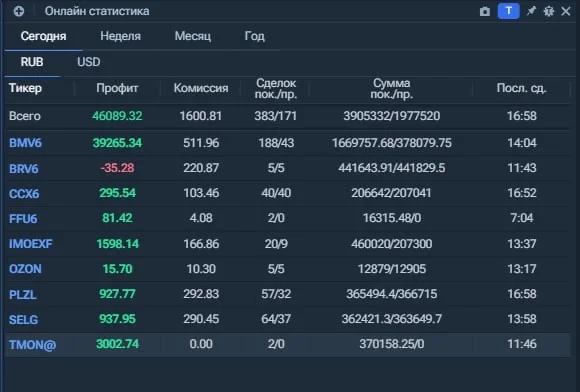Click PLZL deals count 57/32
This screenshot has width=580, height=392.
[276, 294]
